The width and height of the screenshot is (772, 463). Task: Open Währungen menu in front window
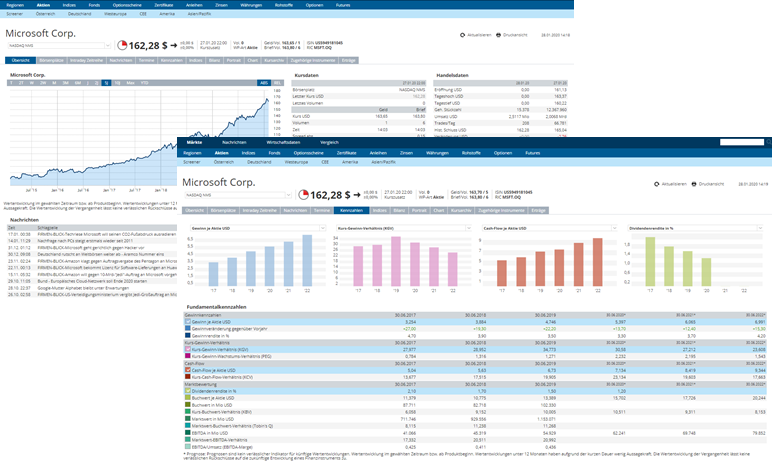(x=437, y=153)
